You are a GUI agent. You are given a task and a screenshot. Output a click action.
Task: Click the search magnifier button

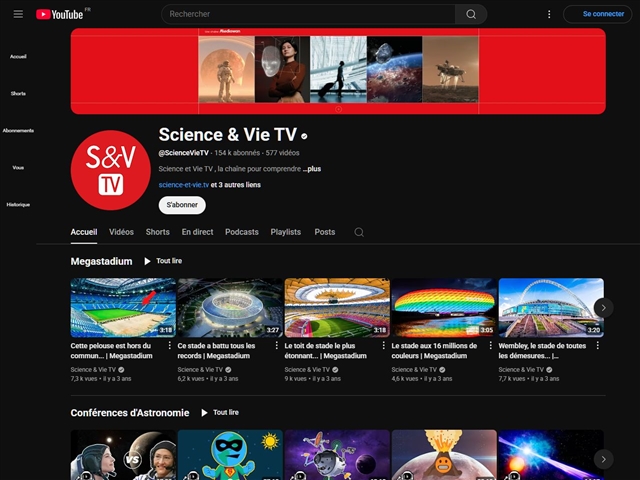471,14
